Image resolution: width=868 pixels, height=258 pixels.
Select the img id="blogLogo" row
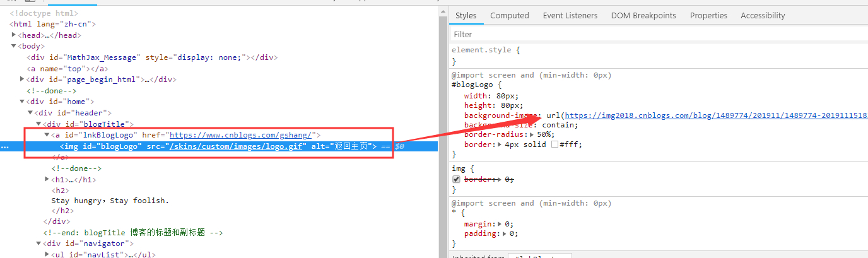[219, 146]
